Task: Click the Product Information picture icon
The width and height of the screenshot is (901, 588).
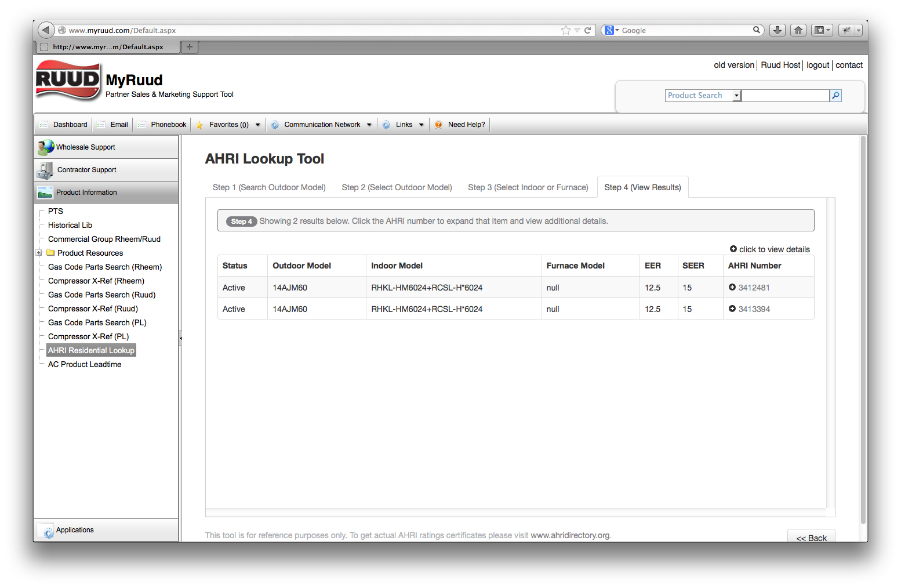Action: coord(45,192)
